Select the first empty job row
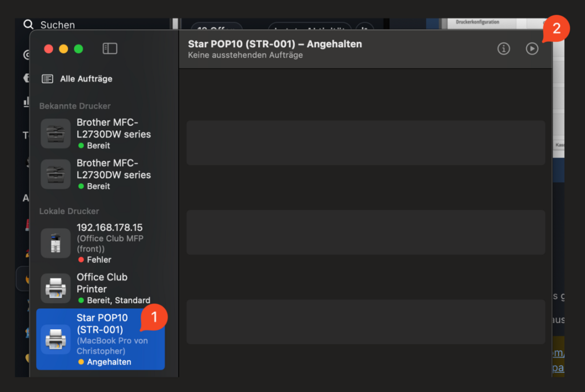 coord(366,143)
